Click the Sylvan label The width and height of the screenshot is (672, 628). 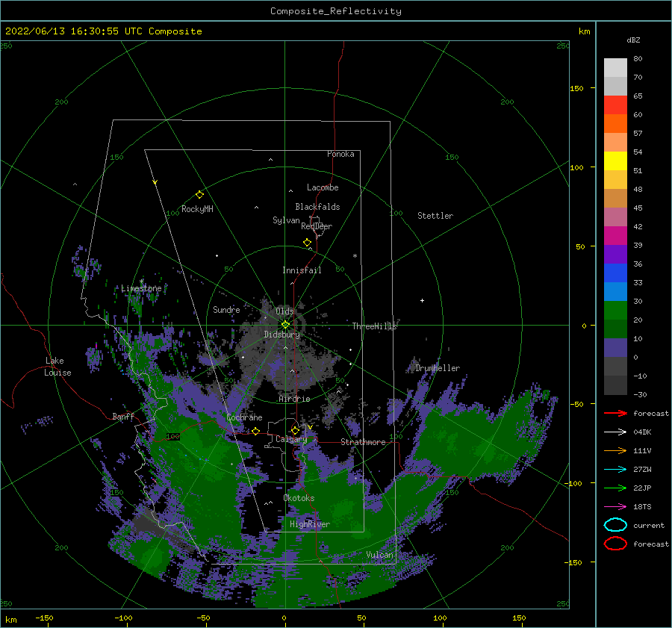click(286, 220)
